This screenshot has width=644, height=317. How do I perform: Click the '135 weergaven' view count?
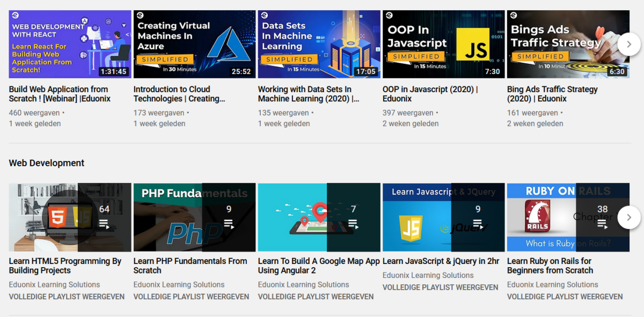click(x=283, y=113)
